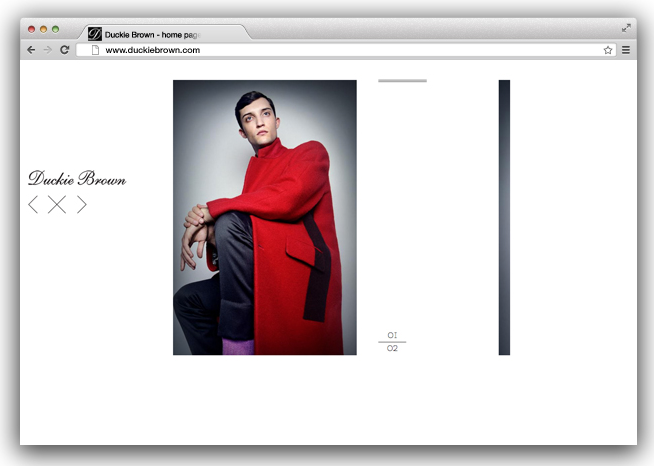This screenshot has width=654, height=466.
Task: Close the window with the red button
Action: 31,29
